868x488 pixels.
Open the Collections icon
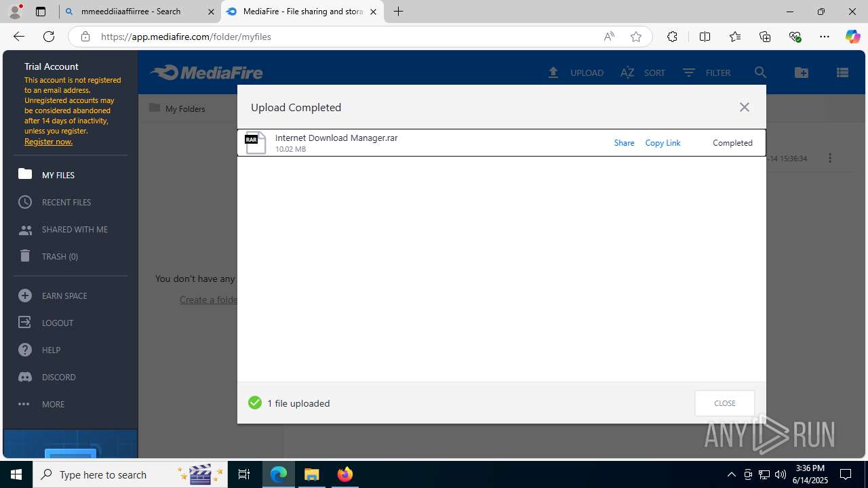765,37
